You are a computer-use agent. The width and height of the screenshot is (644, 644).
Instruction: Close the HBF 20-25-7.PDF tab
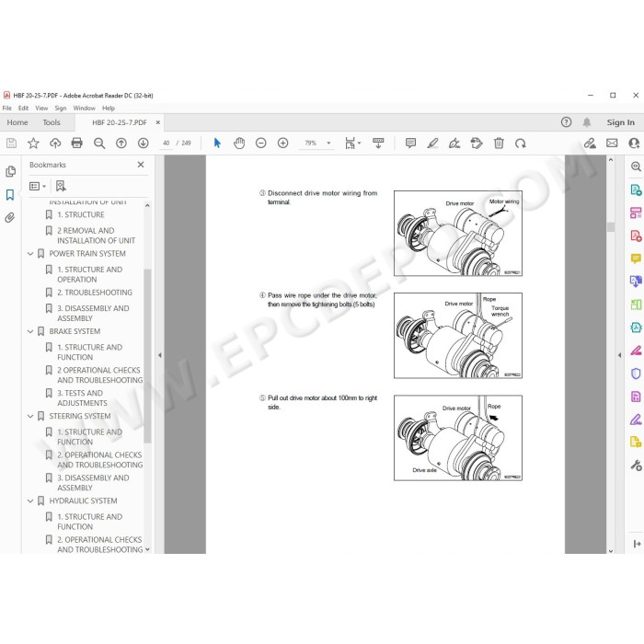pos(157,122)
